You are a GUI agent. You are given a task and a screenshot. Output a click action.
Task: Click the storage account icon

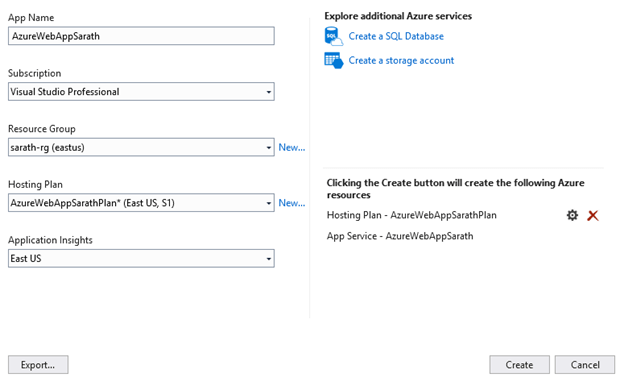(x=333, y=60)
